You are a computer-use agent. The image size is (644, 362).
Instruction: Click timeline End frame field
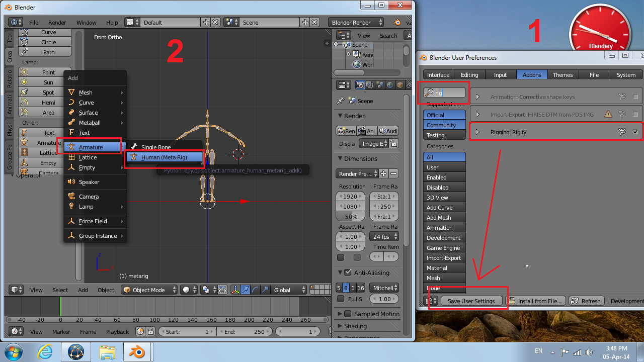click(245, 331)
